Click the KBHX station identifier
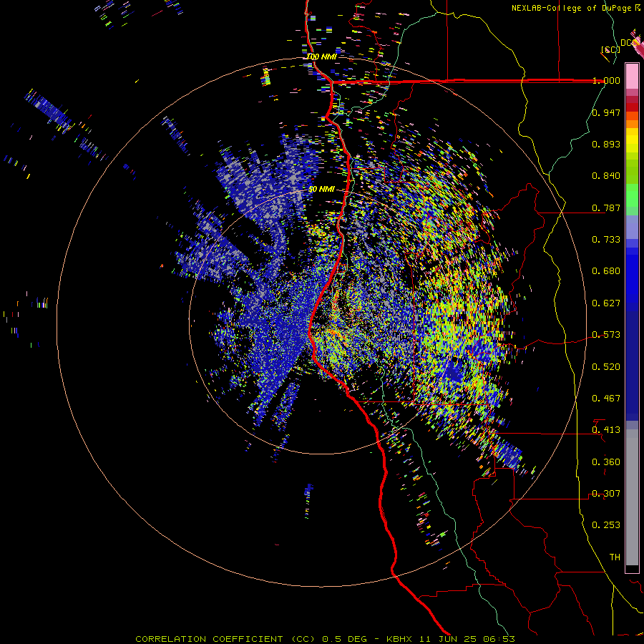 (401, 639)
